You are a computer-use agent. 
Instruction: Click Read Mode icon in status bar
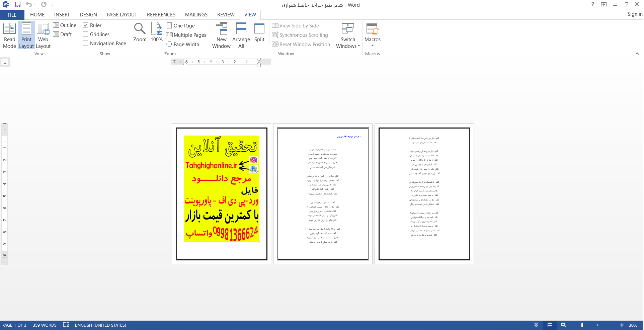(536, 325)
